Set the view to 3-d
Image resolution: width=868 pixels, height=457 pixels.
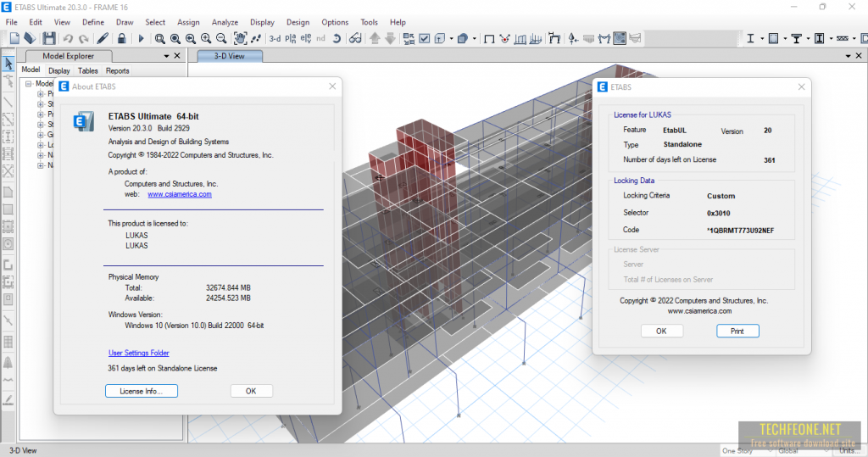275,38
